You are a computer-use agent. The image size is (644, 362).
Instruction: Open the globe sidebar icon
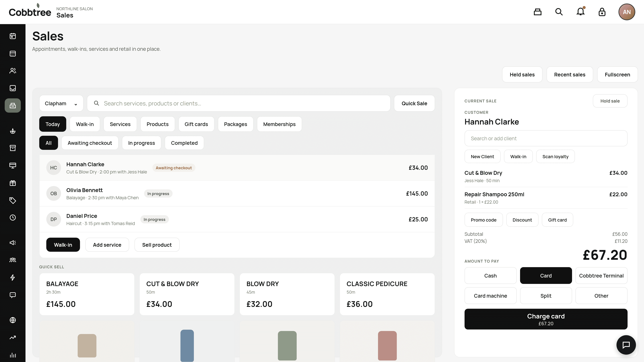pos(13,320)
